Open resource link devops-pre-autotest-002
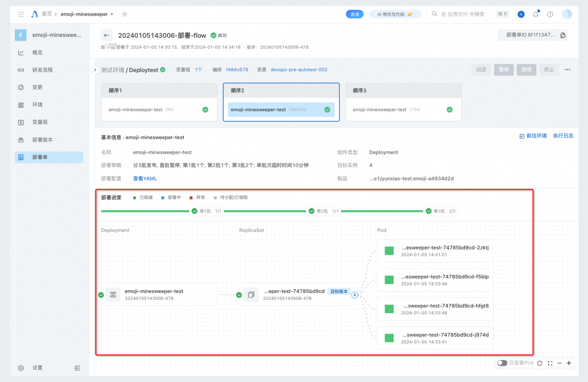Screen dimensions: 588x382 click(299, 70)
